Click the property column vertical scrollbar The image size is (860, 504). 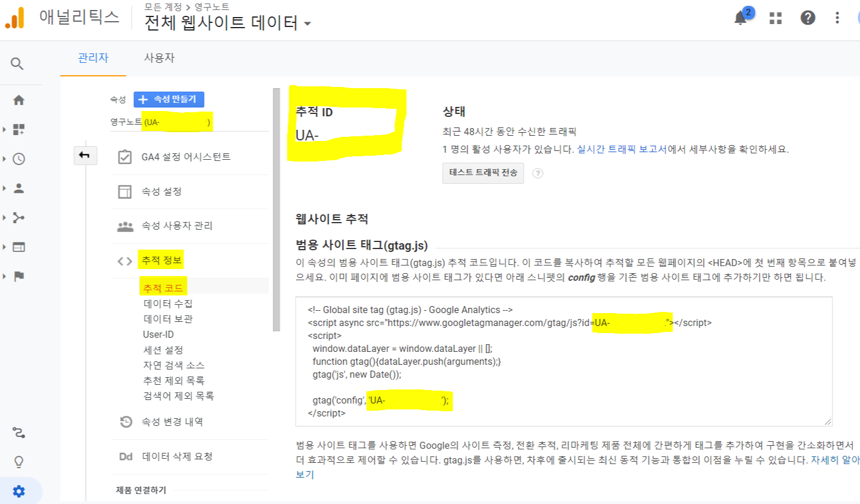pyautogui.click(x=276, y=210)
